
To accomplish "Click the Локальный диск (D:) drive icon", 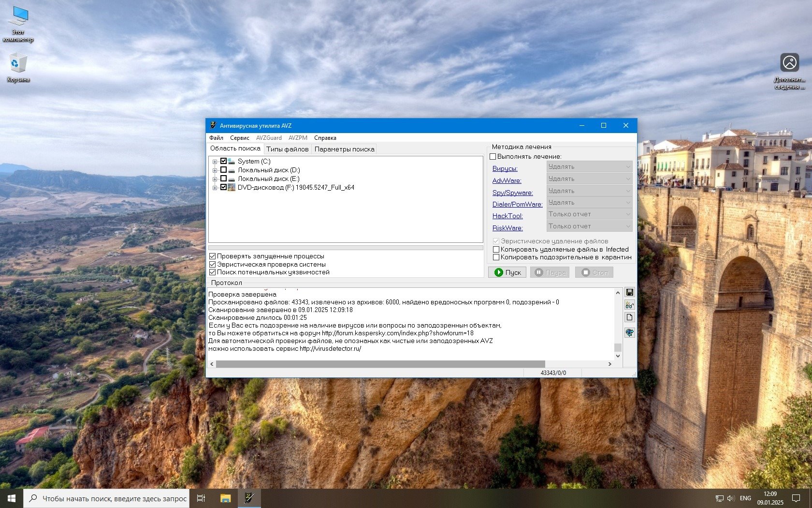I will tap(231, 170).
